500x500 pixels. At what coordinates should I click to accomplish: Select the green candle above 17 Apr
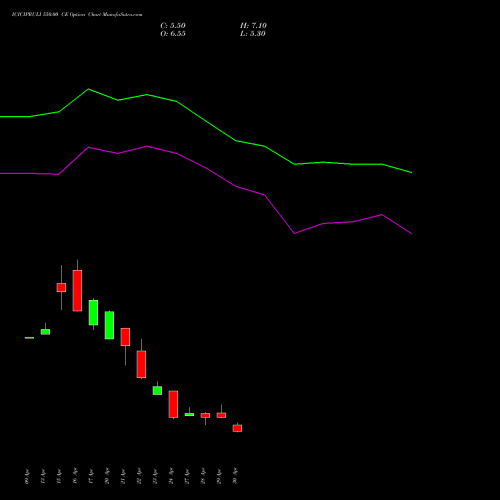93,313
